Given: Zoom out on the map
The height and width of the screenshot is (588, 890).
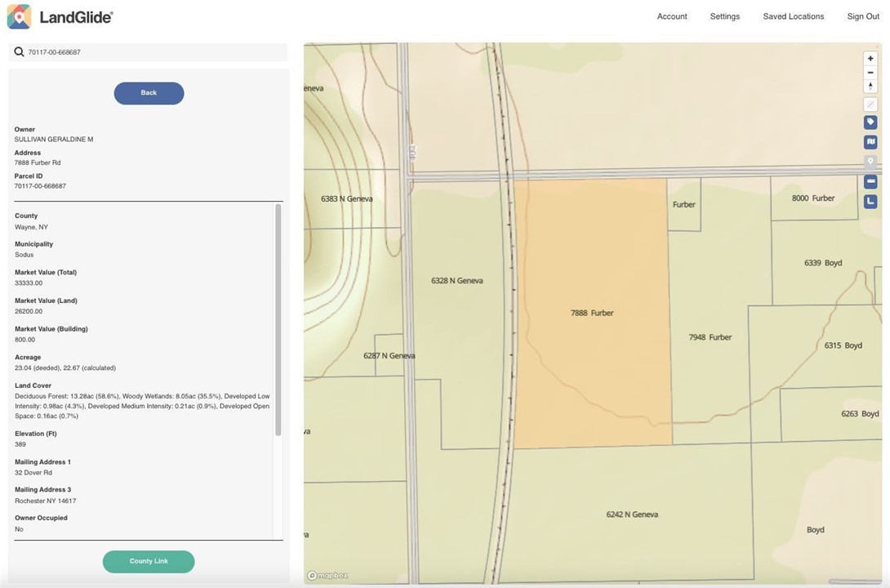Looking at the screenshot, I should tap(870, 73).
